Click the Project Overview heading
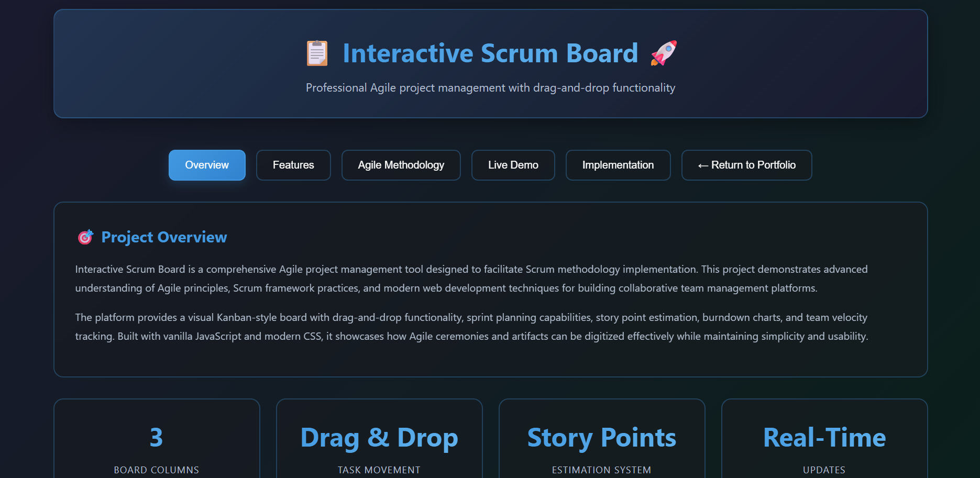 point(163,237)
